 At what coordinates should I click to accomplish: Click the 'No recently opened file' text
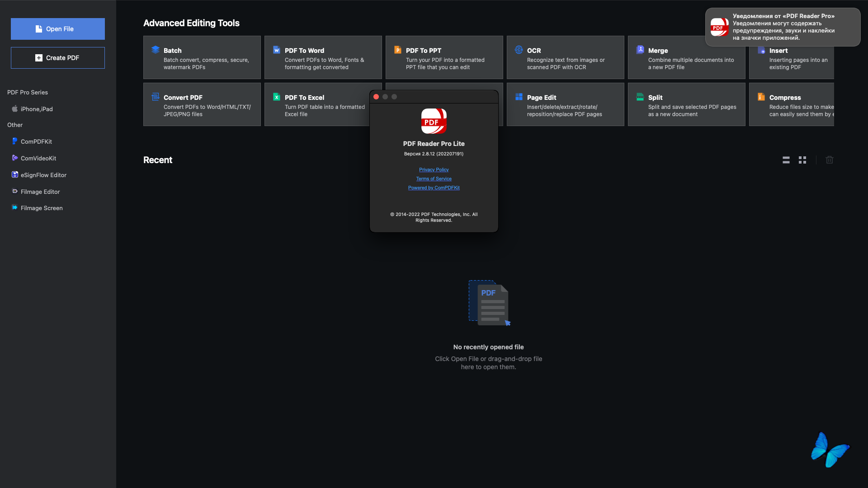[488, 347]
